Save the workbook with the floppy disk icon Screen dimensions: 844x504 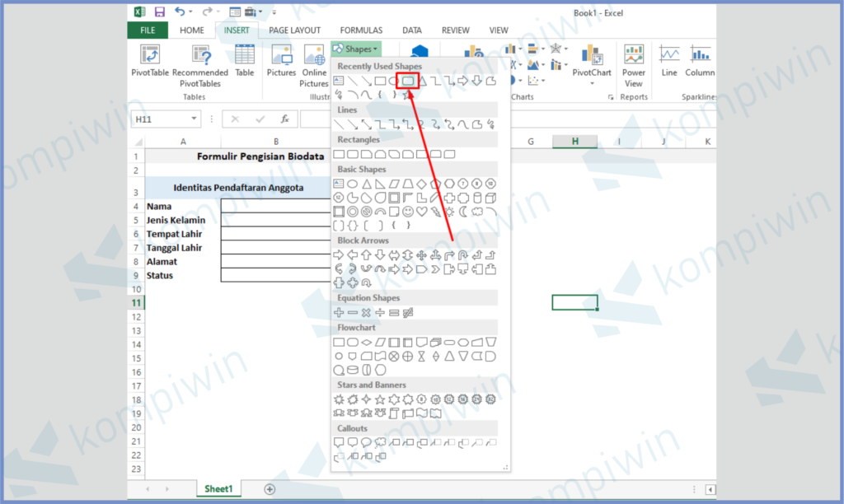(x=159, y=12)
